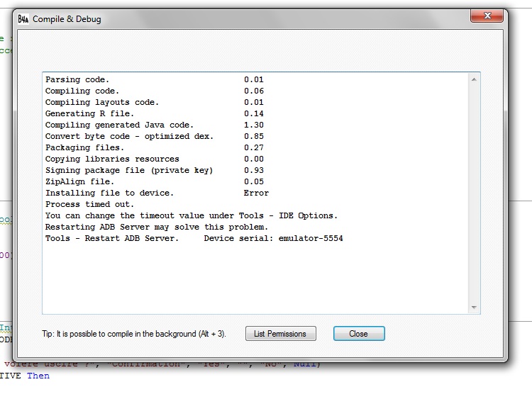Screen dimensions: 532x399
Task: Select the 'Parsing code.' line
Action: [x=77, y=79]
